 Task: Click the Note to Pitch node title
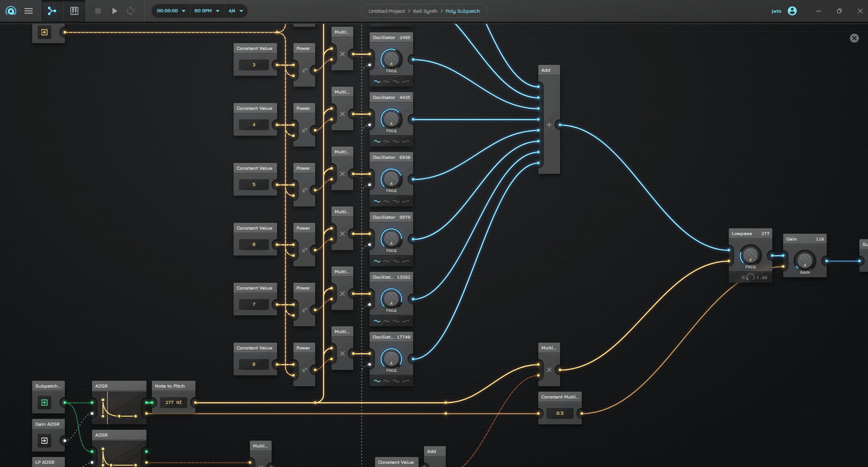[170, 386]
